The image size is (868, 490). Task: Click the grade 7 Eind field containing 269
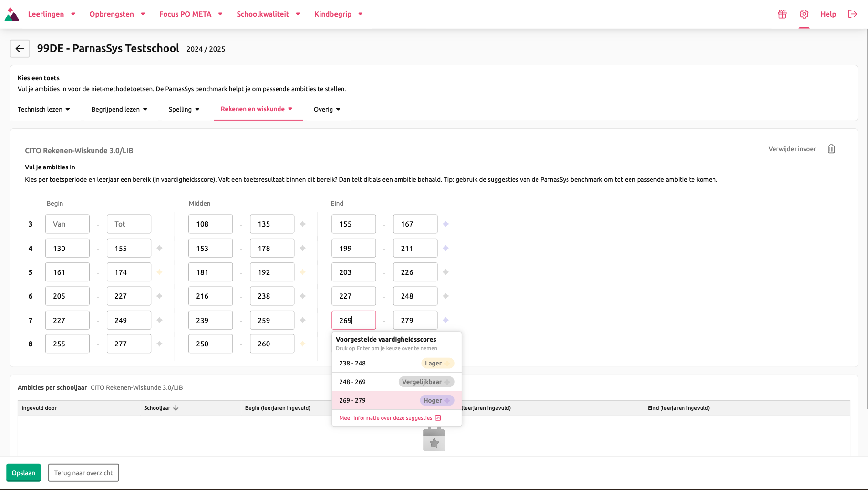(x=353, y=320)
